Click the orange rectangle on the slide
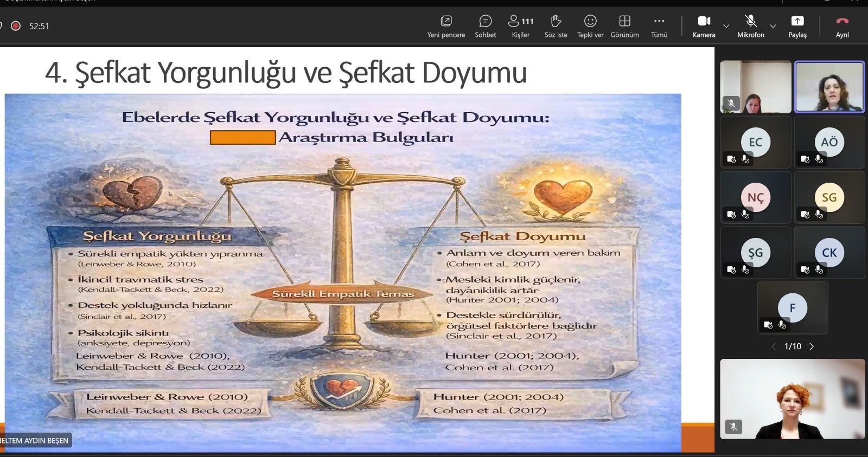This screenshot has width=868, height=457. tap(242, 138)
